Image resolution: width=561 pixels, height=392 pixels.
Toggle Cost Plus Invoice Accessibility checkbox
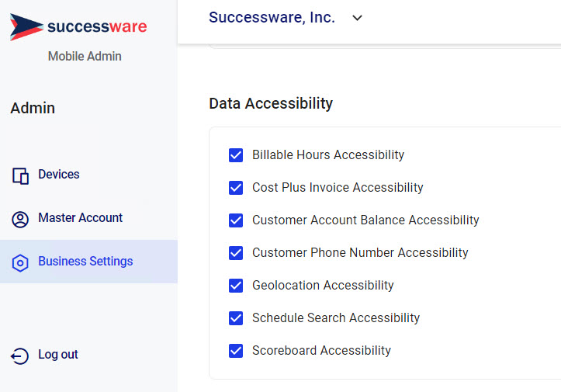(x=236, y=188)
